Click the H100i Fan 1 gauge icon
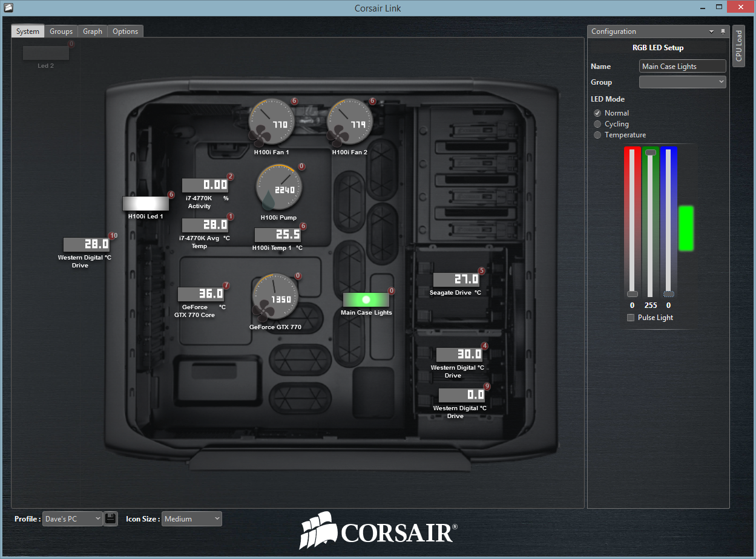 (271, 122)
